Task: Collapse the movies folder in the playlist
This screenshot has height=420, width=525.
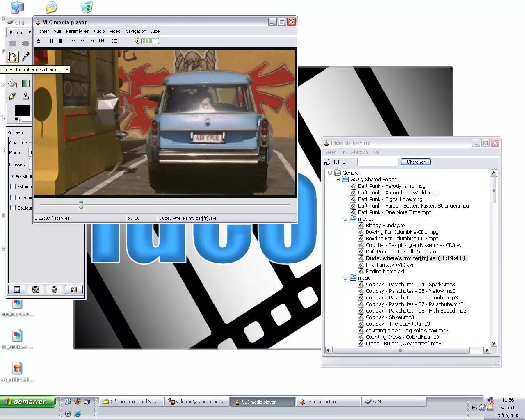Action: (x=345, y=219)
